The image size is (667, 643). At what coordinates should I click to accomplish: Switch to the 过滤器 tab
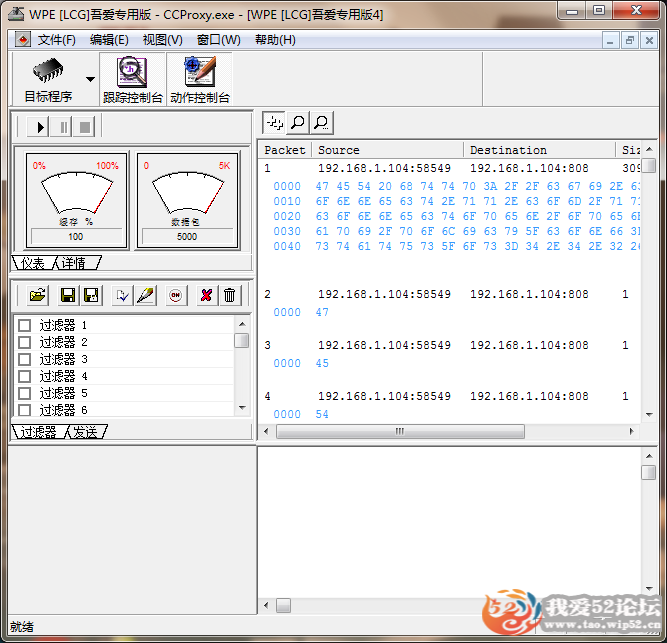tap(38, 432)
